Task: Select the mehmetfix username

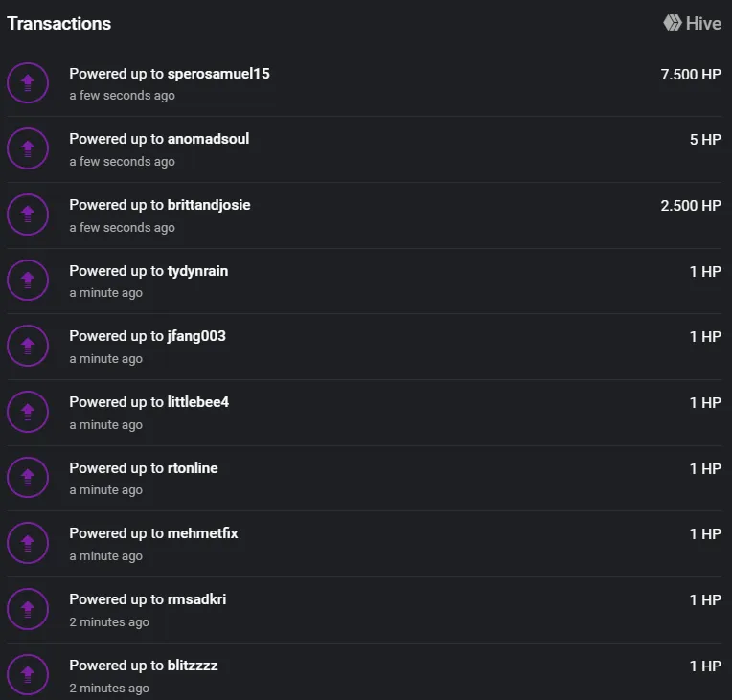Action: point(202,533)
